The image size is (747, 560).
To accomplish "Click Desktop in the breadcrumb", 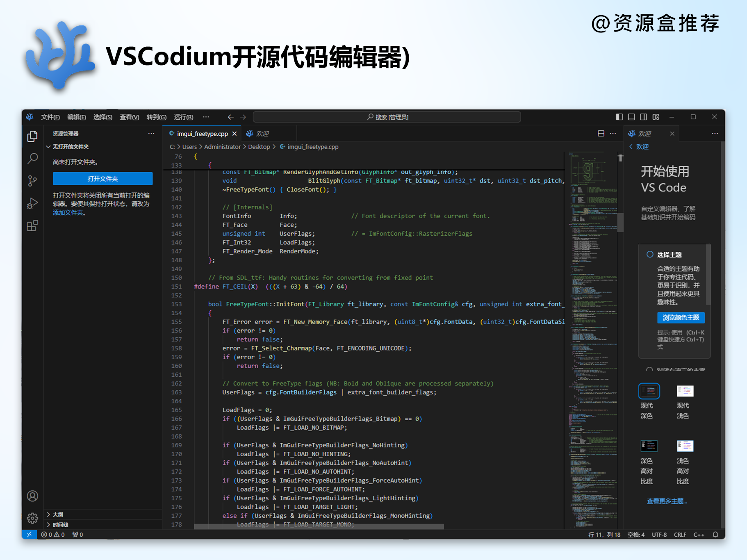I will click(x=259, y=147).
